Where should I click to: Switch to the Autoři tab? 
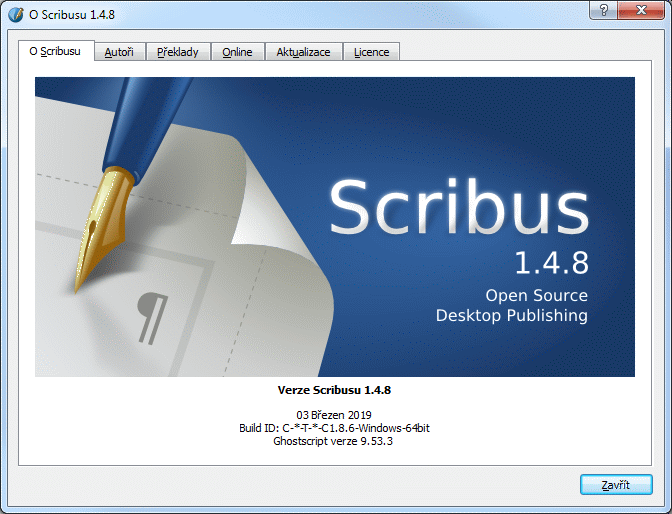pyautogui.click(x=120, y=52)
